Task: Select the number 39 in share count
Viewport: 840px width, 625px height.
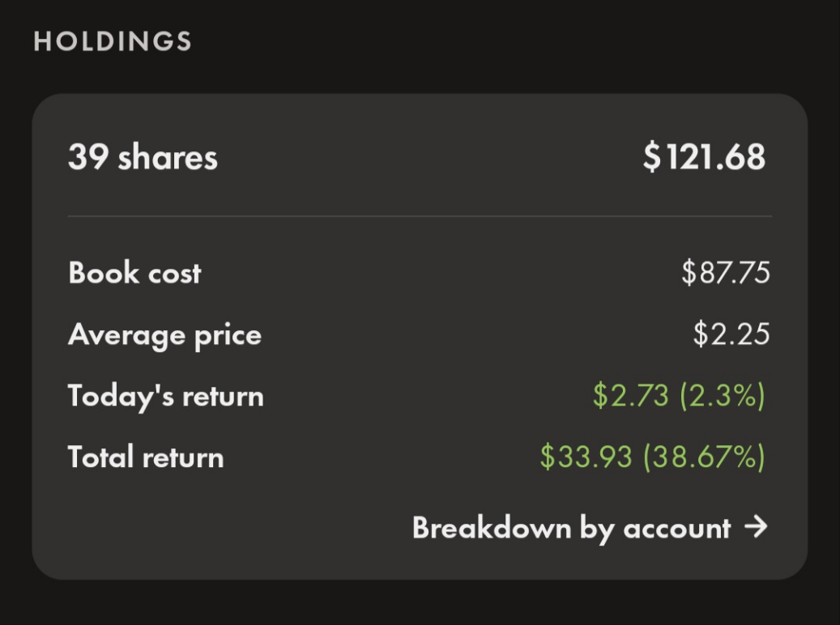Action: pos(88,157)
